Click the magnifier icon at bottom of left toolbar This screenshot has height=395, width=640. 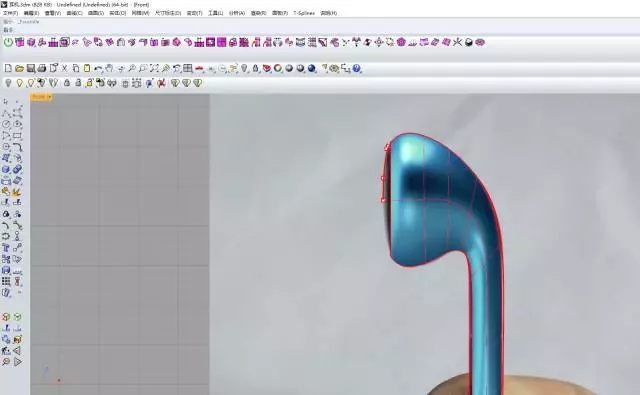[6, 362]
